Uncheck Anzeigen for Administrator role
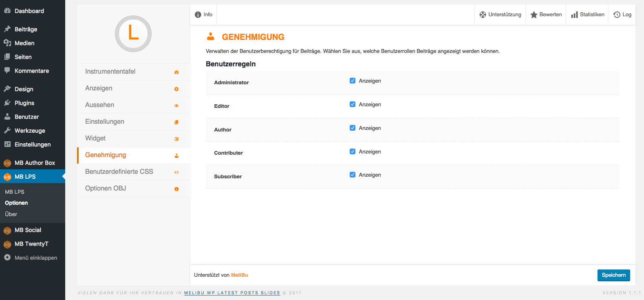The width and height of the screenshot is (644, 300). pos(353,81)
